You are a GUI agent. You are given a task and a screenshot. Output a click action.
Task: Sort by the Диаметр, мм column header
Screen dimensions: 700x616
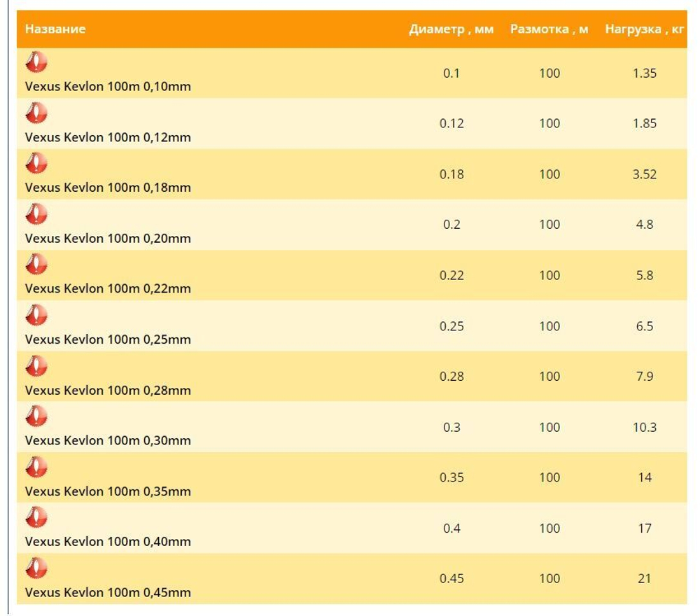451,29
